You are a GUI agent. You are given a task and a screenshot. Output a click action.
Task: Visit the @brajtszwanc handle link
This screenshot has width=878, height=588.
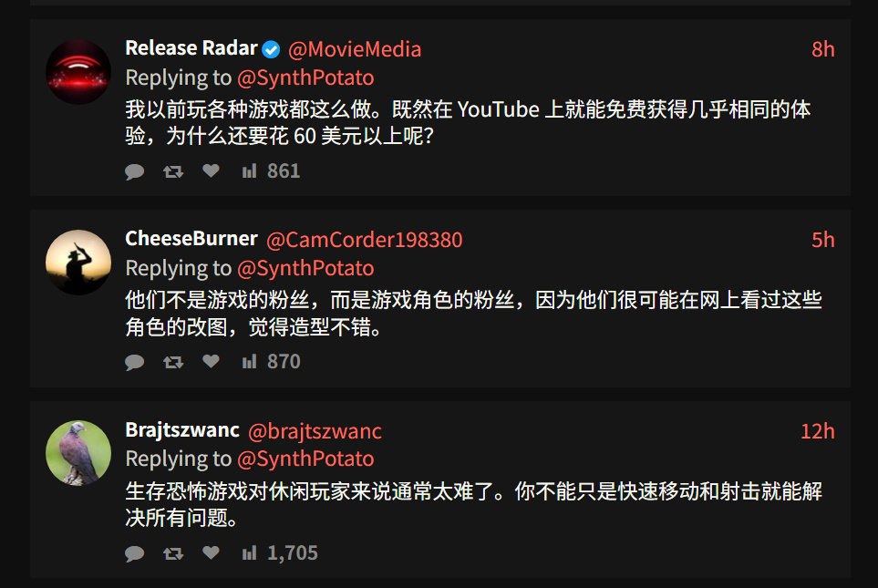[x=315, y=431]
